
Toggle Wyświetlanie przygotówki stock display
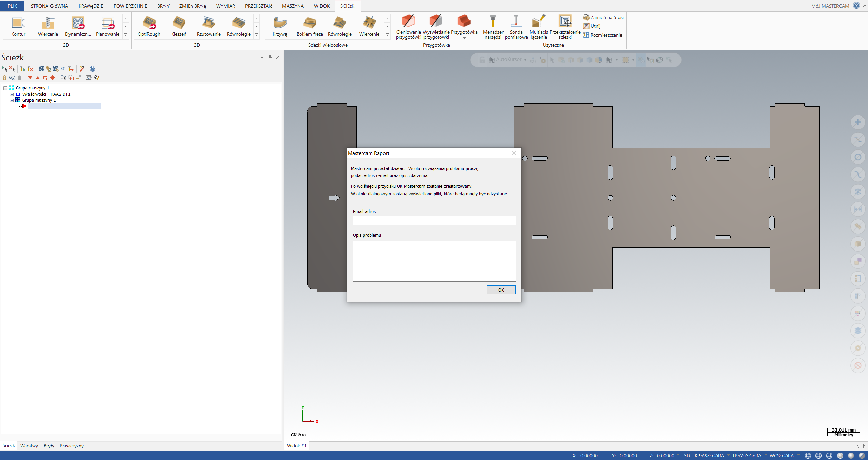436,26
